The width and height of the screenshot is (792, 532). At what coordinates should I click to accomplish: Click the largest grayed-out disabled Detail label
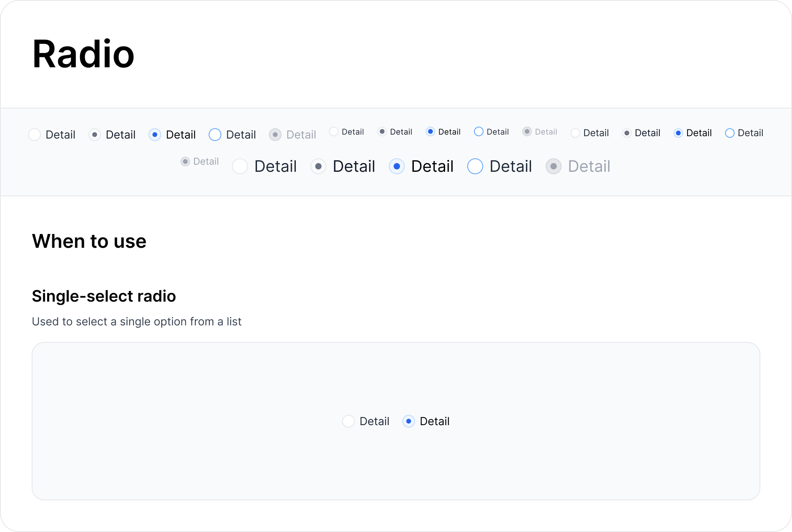coord(589,166)
